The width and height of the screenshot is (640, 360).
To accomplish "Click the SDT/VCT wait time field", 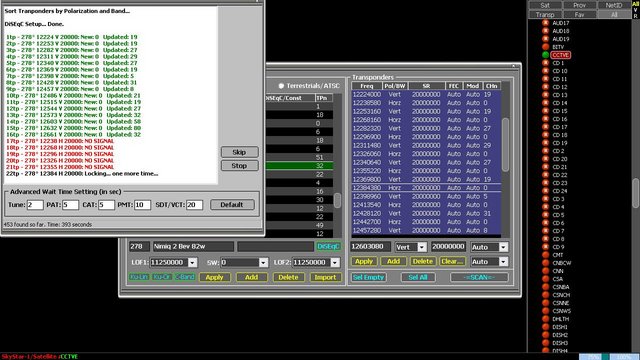I will point(194,205).
